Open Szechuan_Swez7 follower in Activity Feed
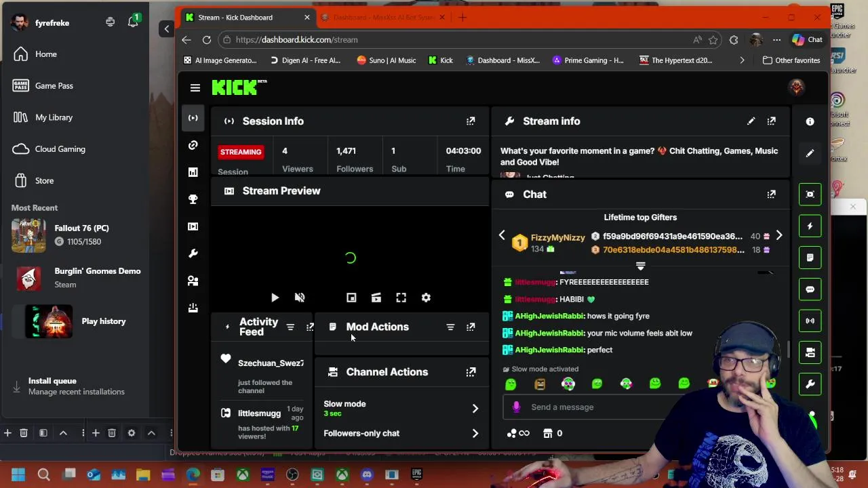This screenshot has width=868, height=488. click(271, 363)
